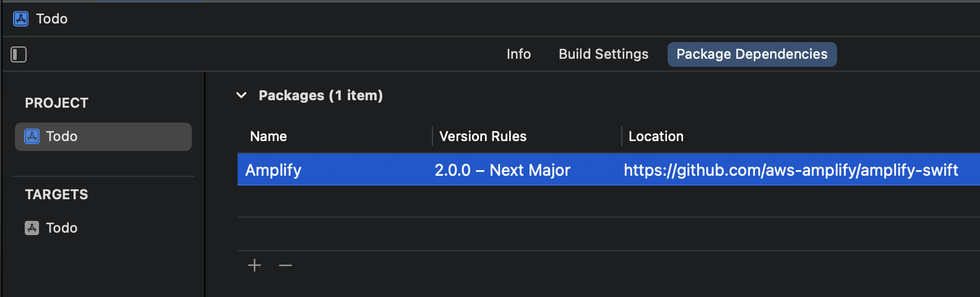Select the Todo target label under TARGETS
980x297 pixels.
click(62, 228)
